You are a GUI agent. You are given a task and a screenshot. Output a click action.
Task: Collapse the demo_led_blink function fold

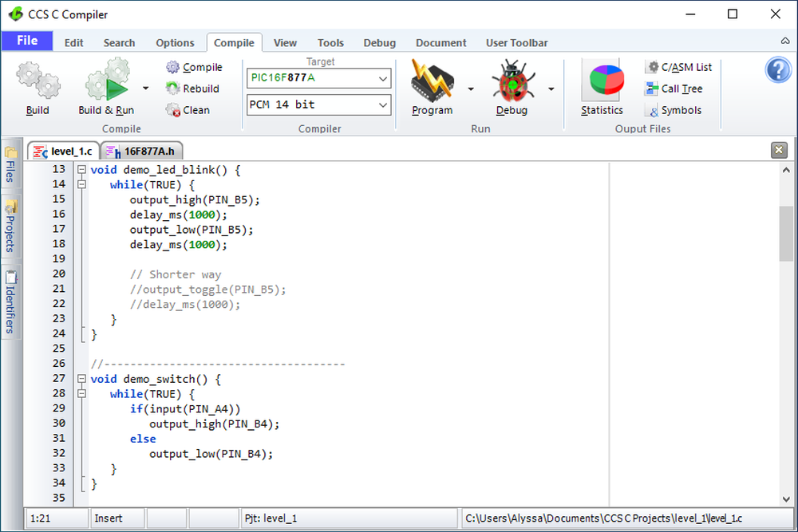point(82,169)
